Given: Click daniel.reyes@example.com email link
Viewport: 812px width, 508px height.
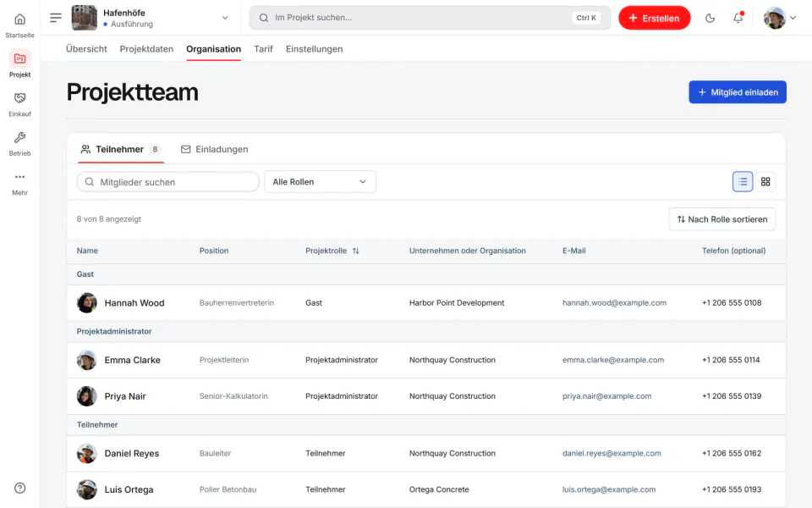Looking at the screenshot, I should coord(612,453).
